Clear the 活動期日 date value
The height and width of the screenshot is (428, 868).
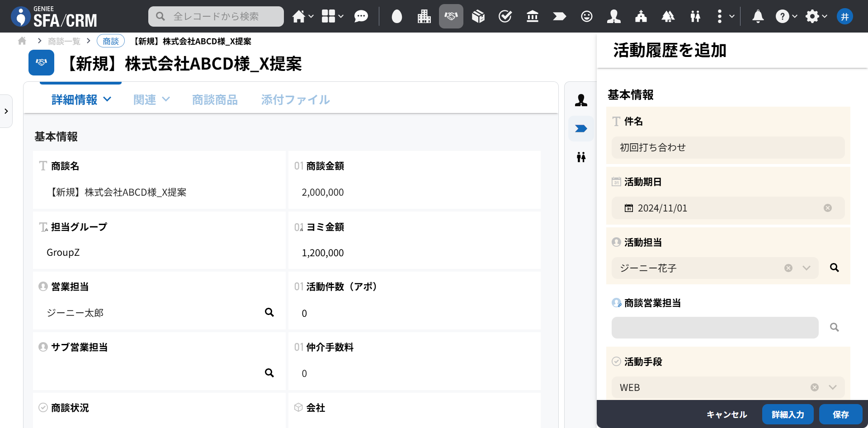828,208
